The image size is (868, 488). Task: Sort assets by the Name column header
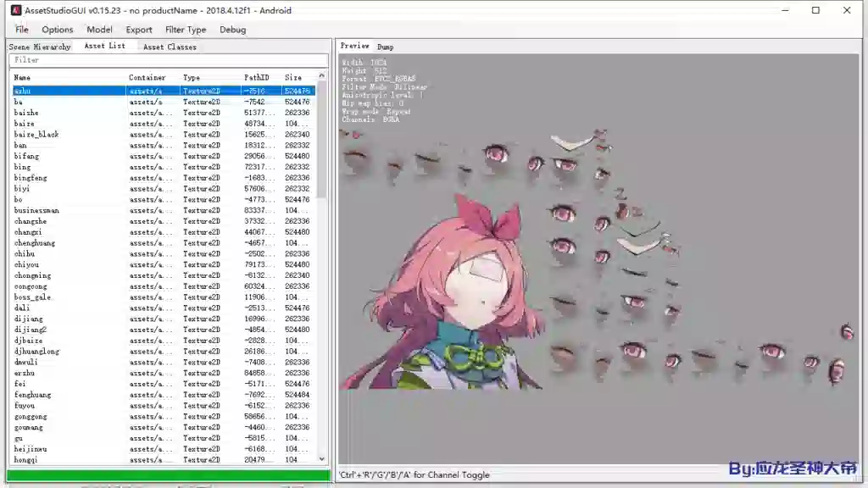(70, 77)
